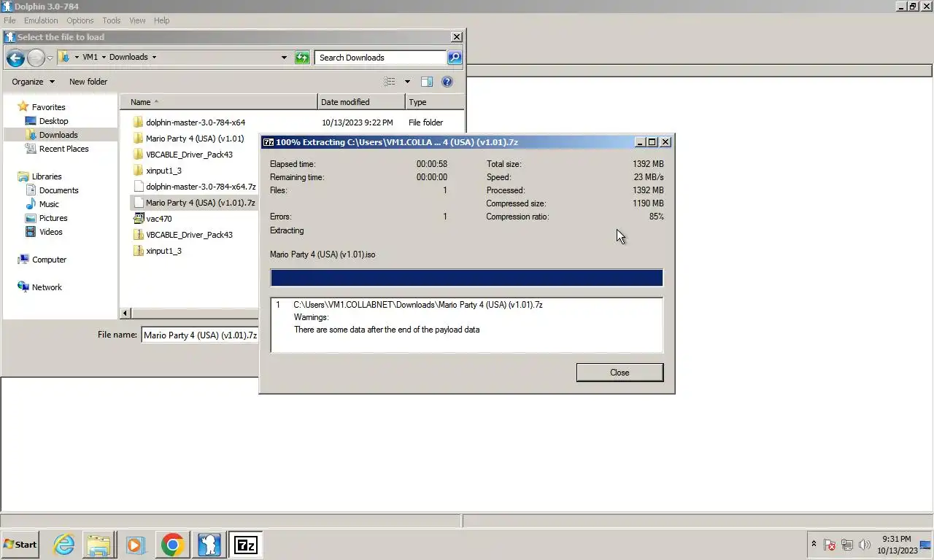Viewport: 934px width, 560px height.
Task: Click the refresh button beside address bar
Action: click(302, 58)
